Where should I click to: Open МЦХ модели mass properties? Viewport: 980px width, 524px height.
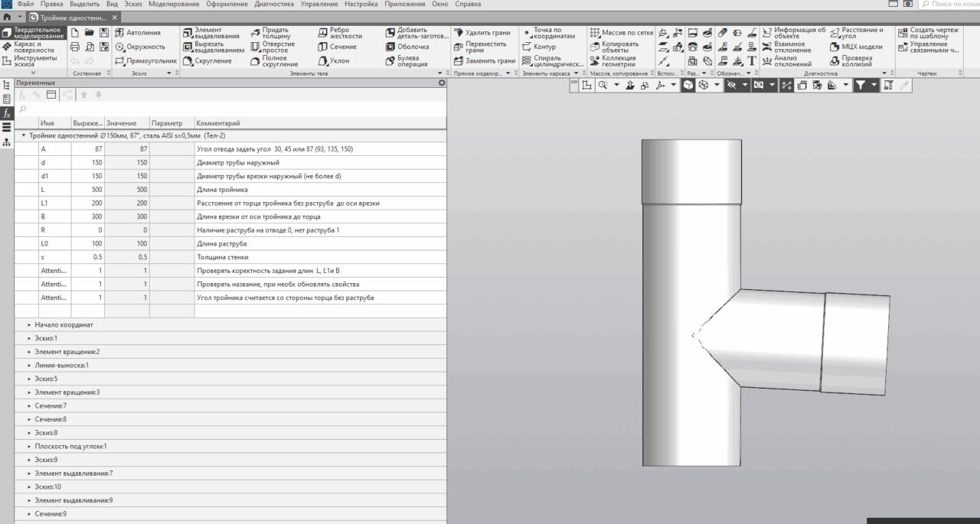click(x=856, y=47)
